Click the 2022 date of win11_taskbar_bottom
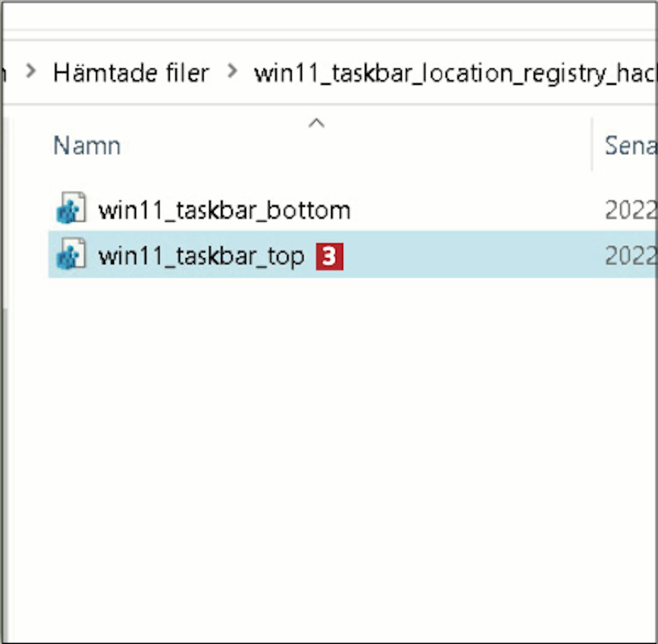Viewport: 658px width, 644px height. pyautogui.click(x=631, y=210)
